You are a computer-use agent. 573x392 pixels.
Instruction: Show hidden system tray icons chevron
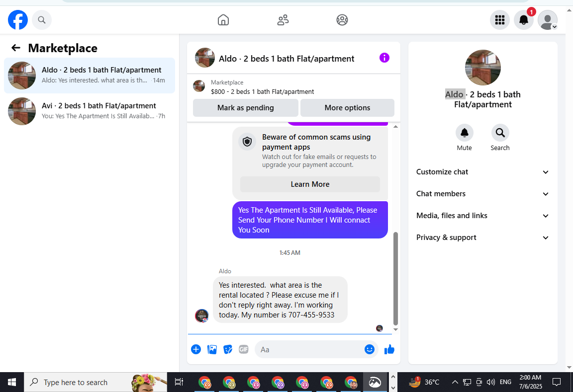(455, 382)
